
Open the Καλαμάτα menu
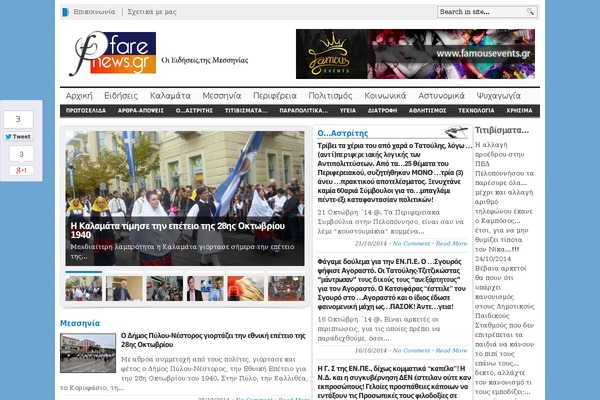[x=170, y=96]
